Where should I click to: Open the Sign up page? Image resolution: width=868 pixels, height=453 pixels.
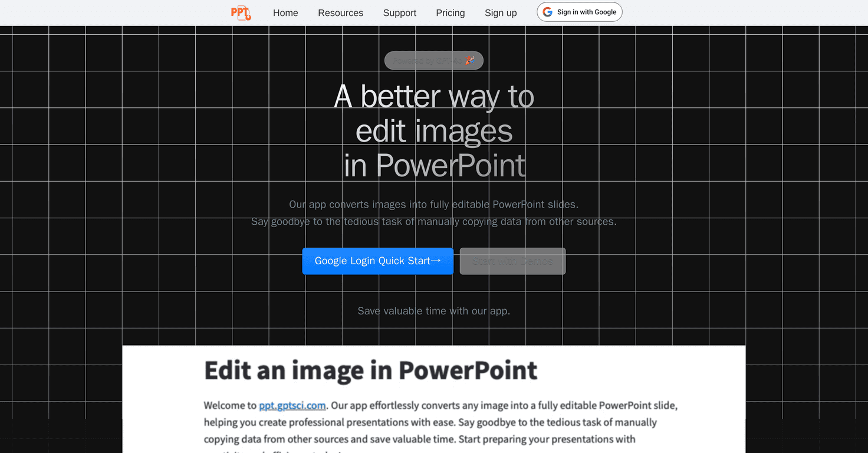[500, 12]
